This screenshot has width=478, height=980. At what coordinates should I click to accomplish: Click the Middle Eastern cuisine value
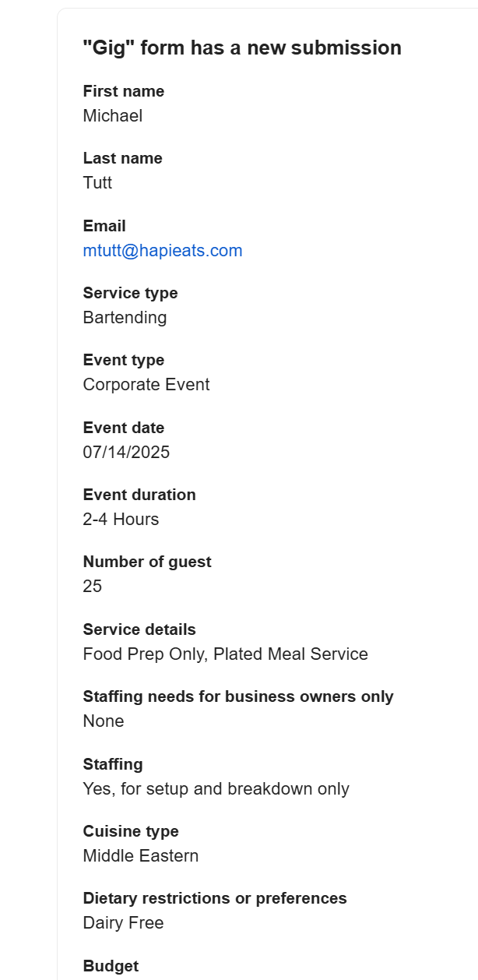tap(141, 856)
